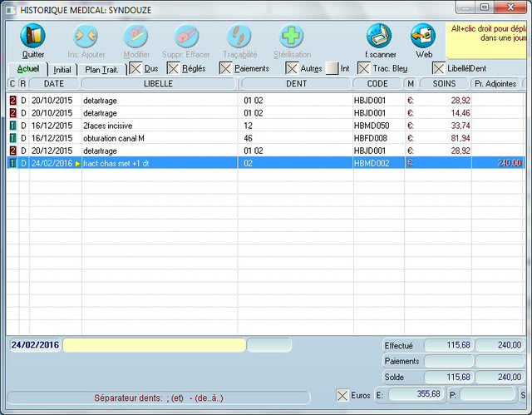Open the Stérilisation green cross icon
Image resolution: width=532 pixels, height=415 pixels.
(291, 37)
